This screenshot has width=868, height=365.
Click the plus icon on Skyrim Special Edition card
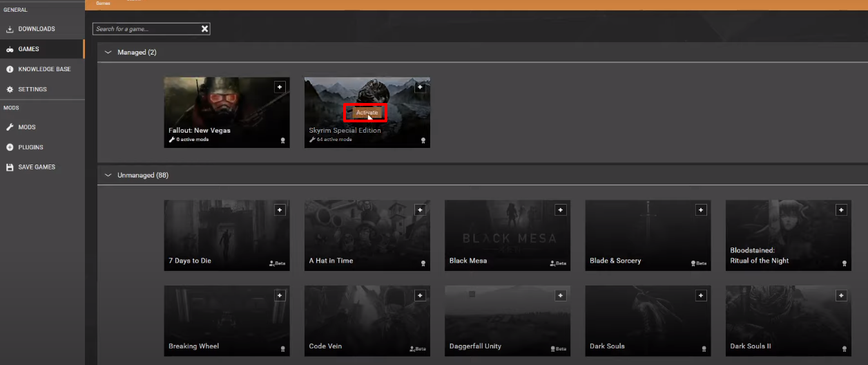pyautogui.click(x=420, y=87)
